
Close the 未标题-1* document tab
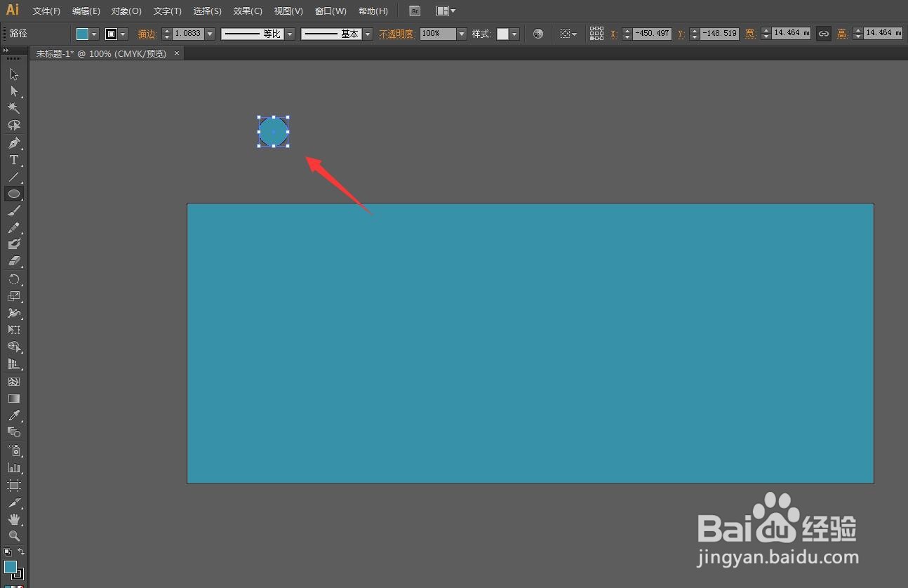(x=177, y=53)
